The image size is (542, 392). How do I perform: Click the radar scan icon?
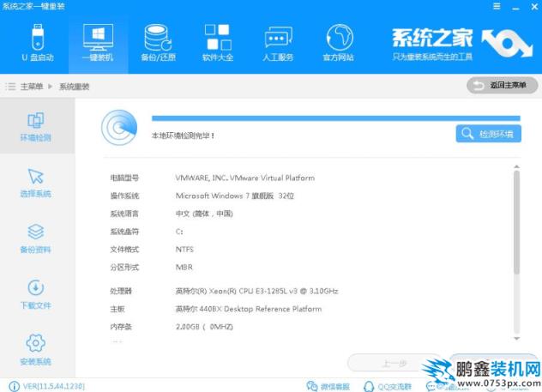point(119,127)
